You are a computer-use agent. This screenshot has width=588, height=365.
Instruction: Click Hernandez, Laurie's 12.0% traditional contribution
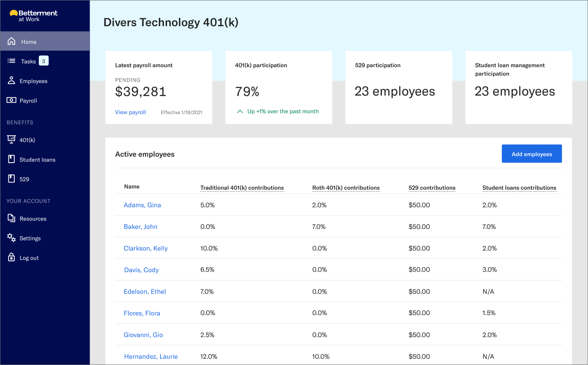click(x=209, y=357)
